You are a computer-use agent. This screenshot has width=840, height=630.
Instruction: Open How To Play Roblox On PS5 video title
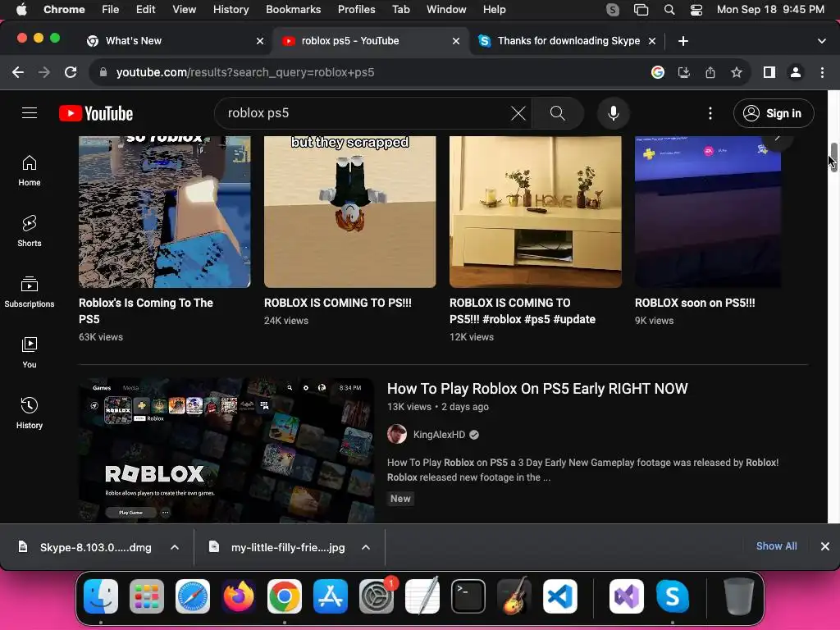point(537,388)
